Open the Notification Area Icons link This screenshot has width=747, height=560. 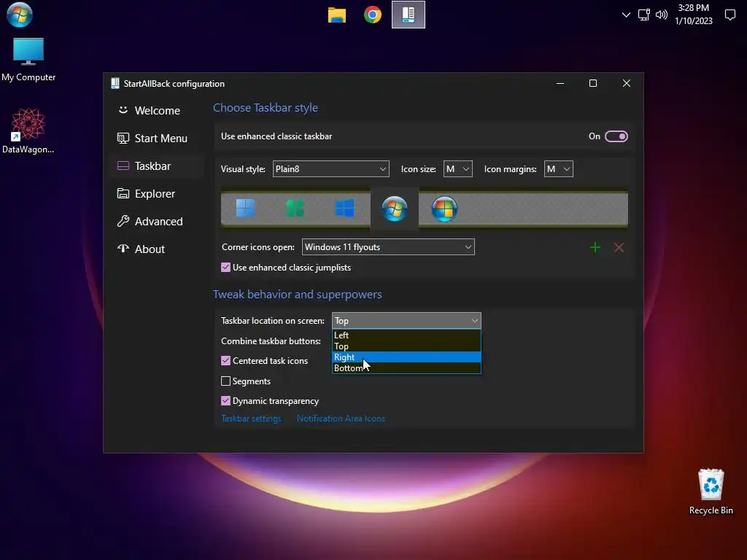tap(341, 419)
